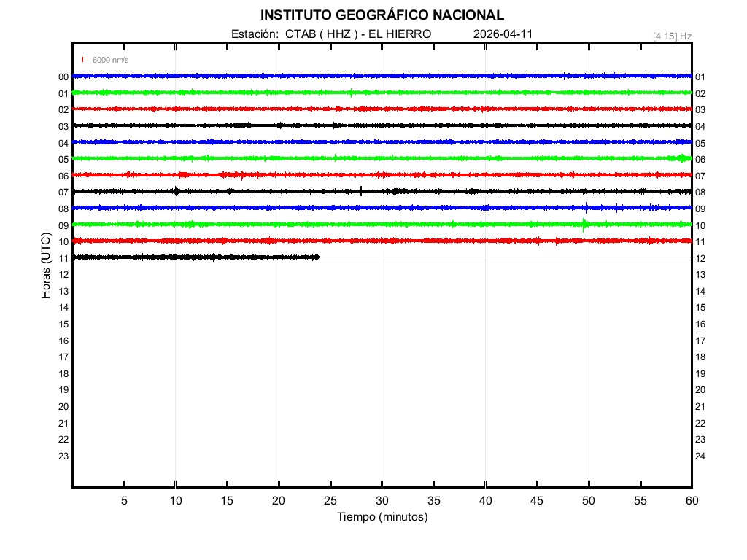
Task: Click the red 6000 nm/s scale bar
Action: tap(83, 60)
